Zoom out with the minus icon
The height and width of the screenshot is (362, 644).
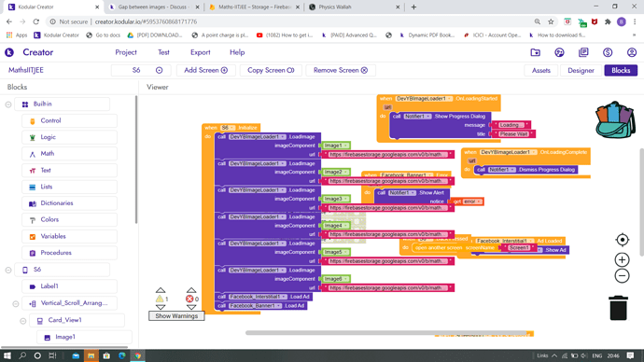coord(623,276)
